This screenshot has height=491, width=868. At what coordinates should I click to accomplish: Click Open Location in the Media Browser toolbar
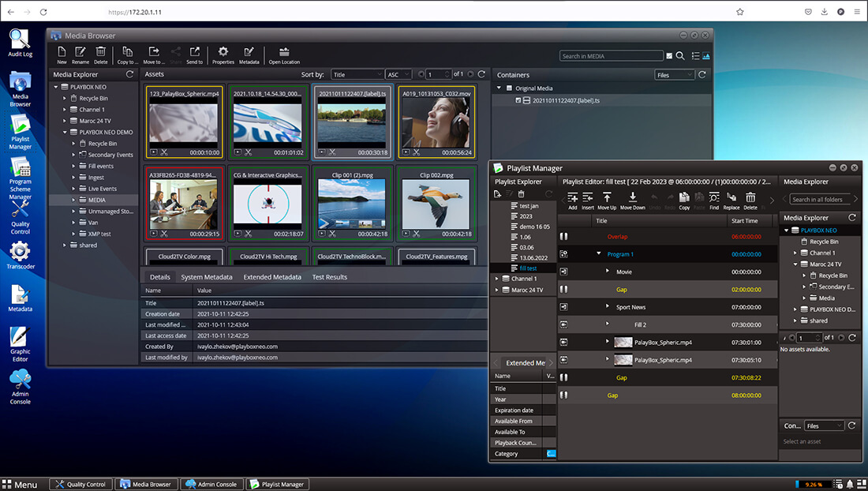pyautogui.click(x=284, y=54)
